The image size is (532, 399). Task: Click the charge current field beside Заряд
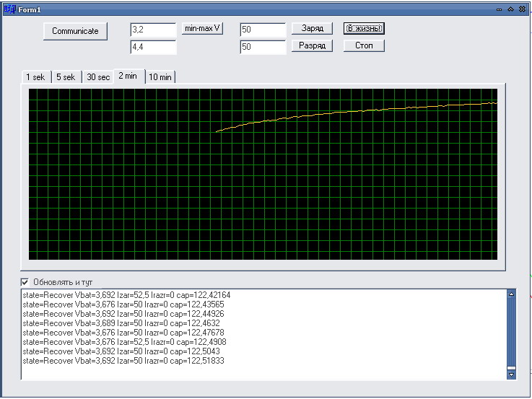(x=263, y=30)
